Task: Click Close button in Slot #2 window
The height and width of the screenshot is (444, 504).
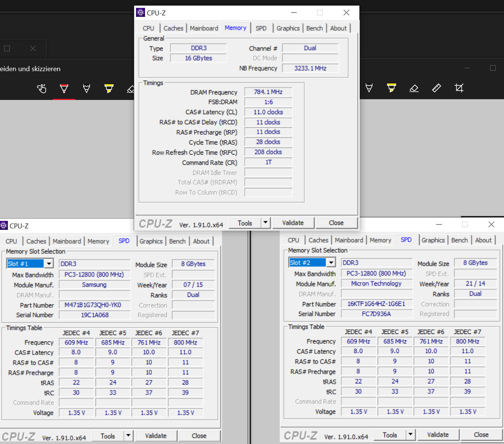Action: click(x=481, y=435)
